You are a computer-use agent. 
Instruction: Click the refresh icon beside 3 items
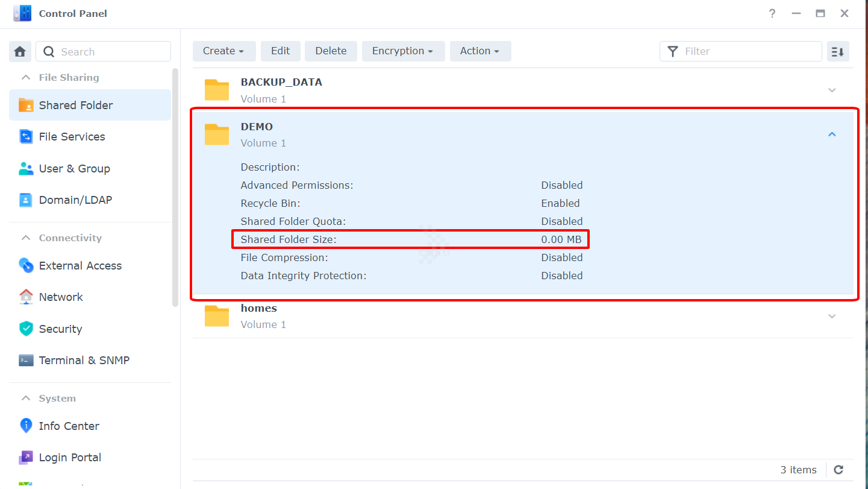838,470
